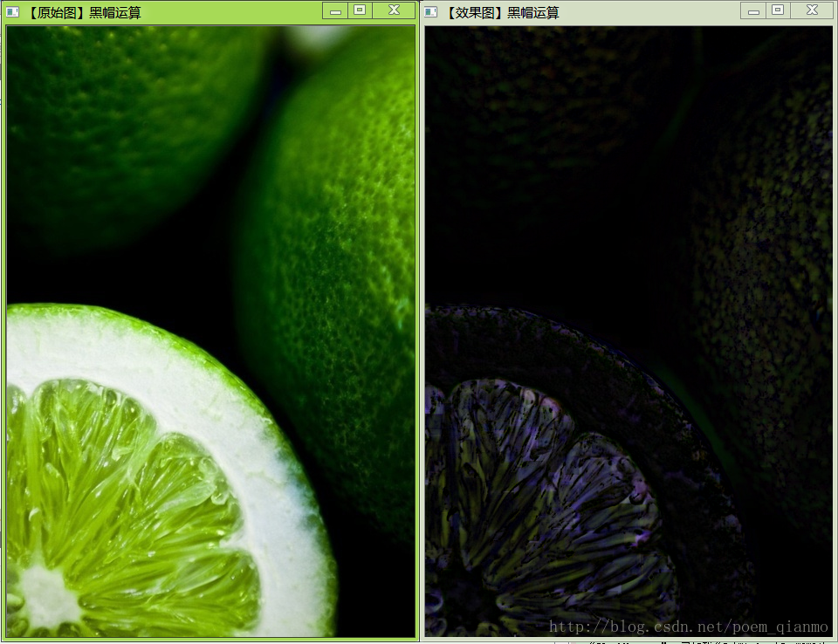Click the 【原始图】黑帽运算 title text
The width and height of the screenshot is (838, 644).
(84, 12)
